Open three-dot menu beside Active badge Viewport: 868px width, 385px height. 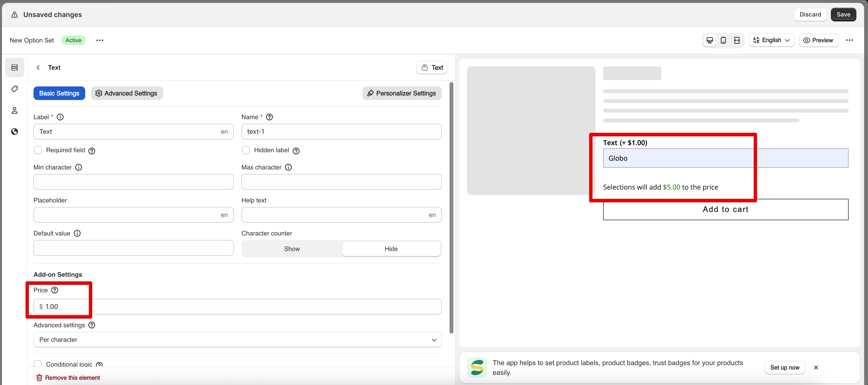click(x=100, y=40)
